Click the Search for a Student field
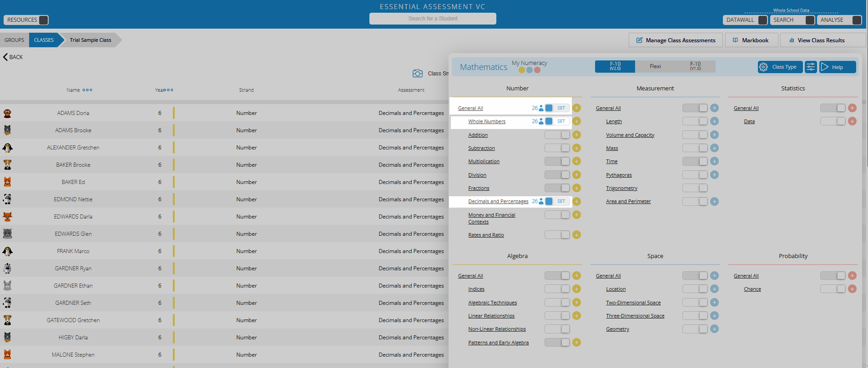The height and width of the screenshot is (368, 868). [x=433, y=19]
